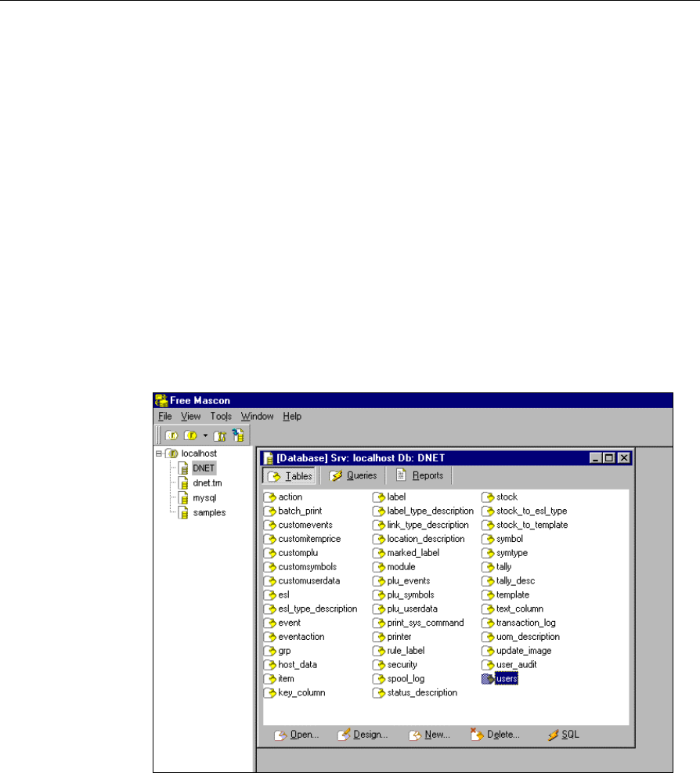
Task: Click the Delete... button
Action: tap(495, 735)
